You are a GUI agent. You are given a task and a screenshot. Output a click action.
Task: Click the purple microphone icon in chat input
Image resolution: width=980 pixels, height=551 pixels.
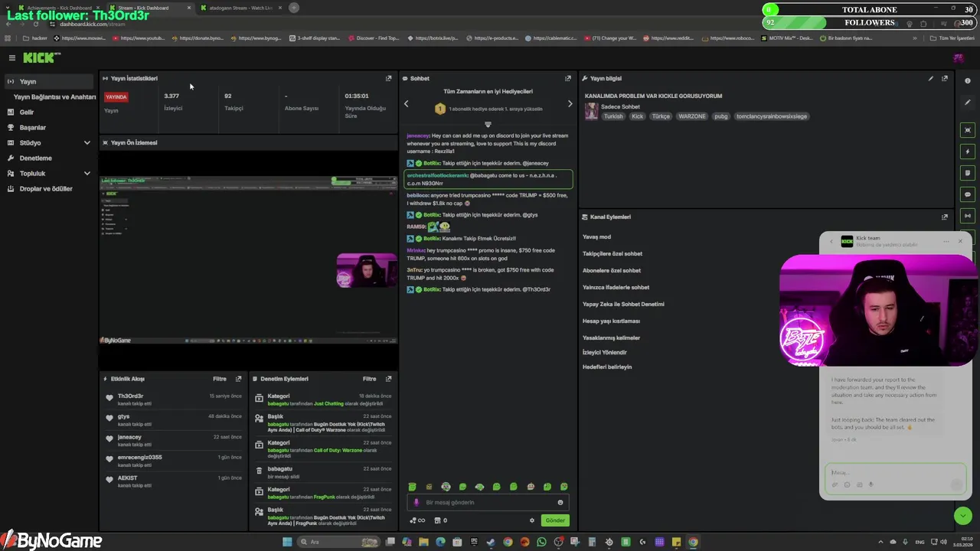click(x=416, y=503)
